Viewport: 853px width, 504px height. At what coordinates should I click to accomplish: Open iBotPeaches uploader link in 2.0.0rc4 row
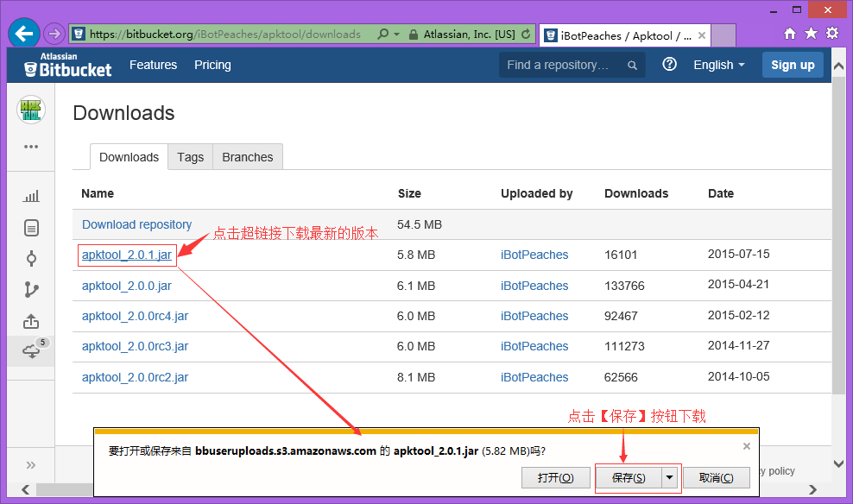coord(534,317)
